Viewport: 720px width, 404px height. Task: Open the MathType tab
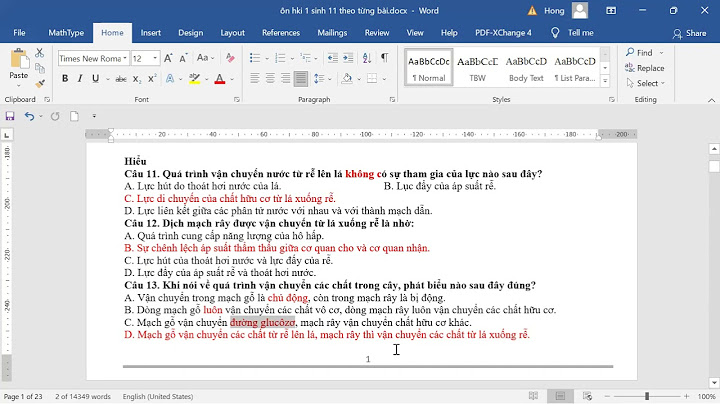point(66,33)
